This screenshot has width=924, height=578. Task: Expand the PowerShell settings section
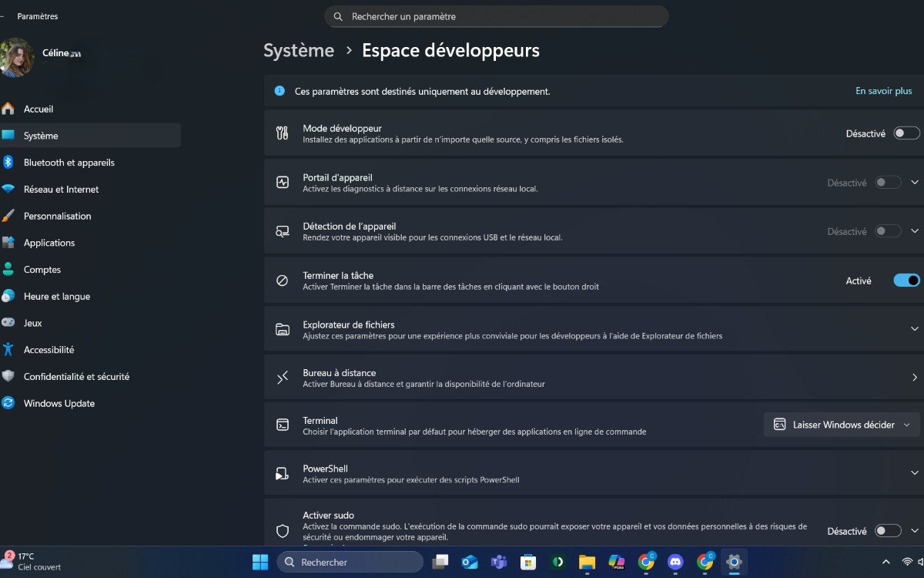pos(914,472)
